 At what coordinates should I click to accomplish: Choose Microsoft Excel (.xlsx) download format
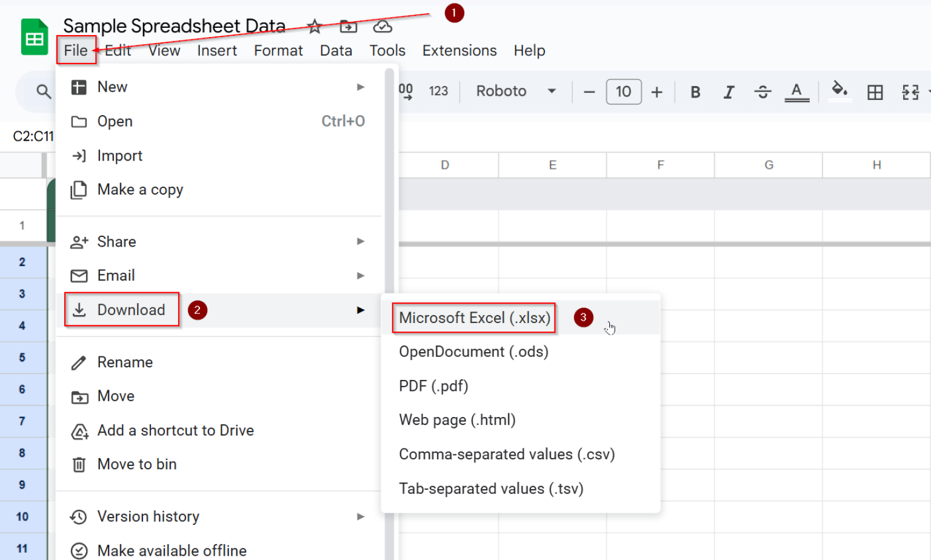(x=473, y=318)
